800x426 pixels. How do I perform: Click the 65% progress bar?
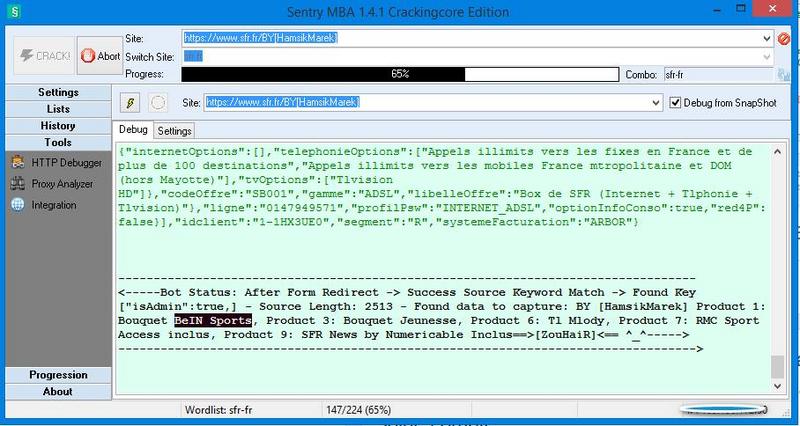(400, 74)
